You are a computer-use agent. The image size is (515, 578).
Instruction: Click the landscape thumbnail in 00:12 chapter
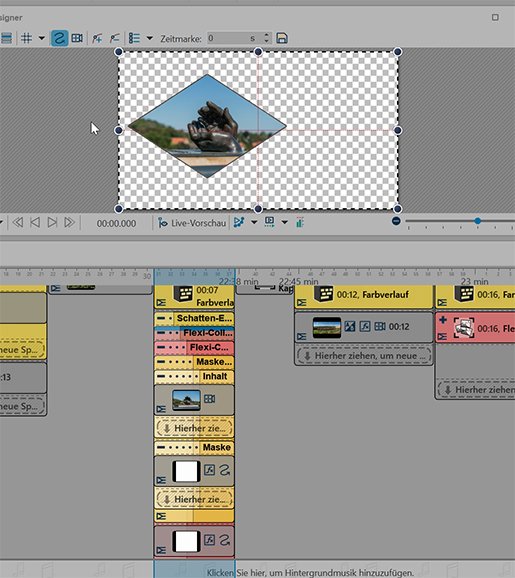327,327
